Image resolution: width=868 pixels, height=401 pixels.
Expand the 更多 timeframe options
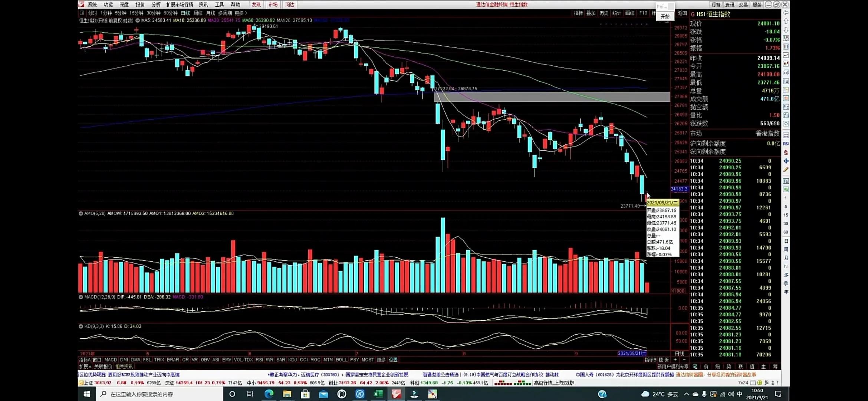click(241, 13)
